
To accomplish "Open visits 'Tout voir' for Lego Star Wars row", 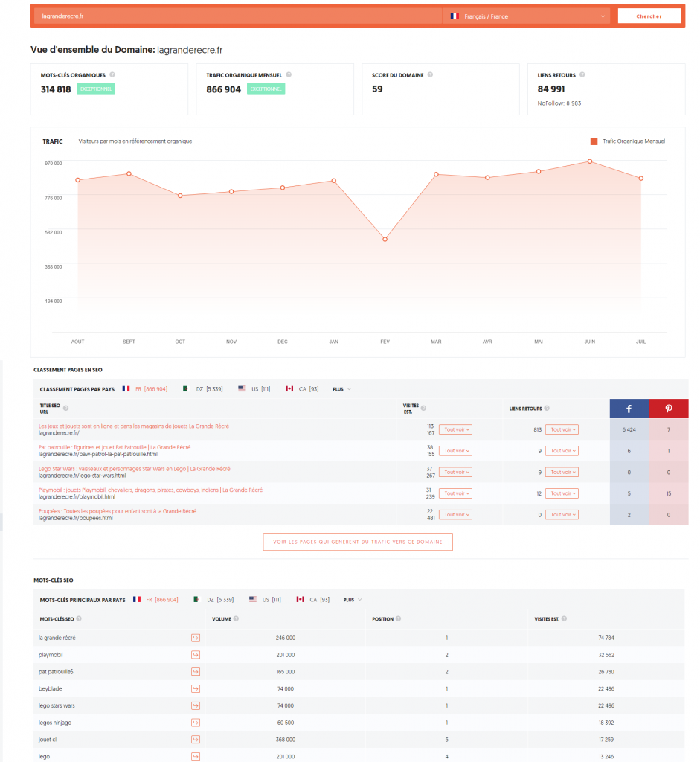I will pos(455,472).
